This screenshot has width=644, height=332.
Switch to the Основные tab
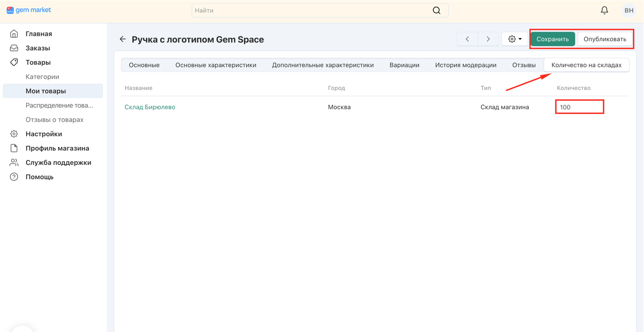click(x=144, y=65)
